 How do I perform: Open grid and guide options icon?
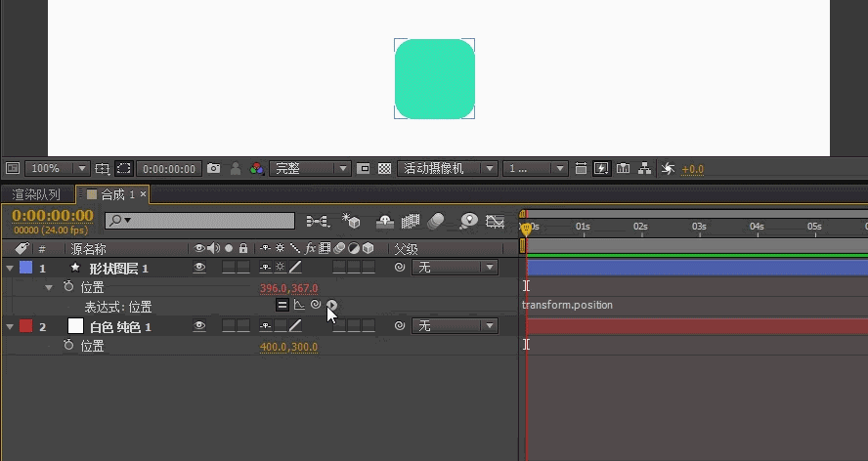103,168
